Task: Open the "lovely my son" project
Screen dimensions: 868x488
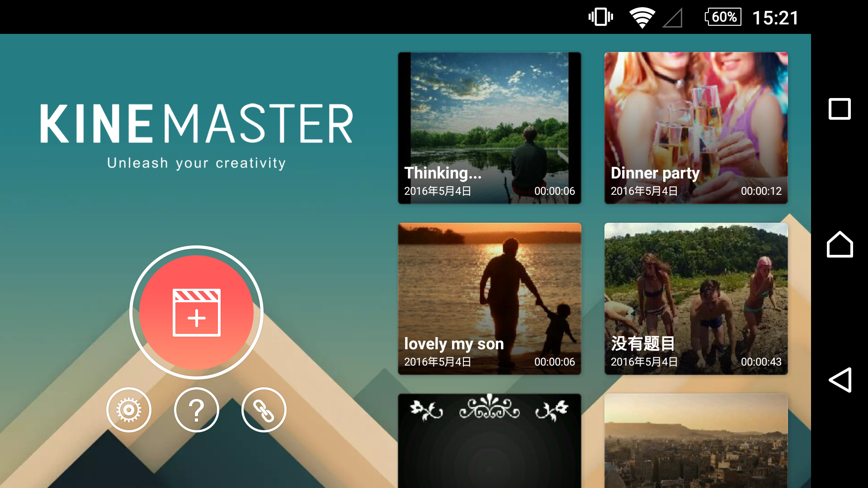Action: click(490, 299)
